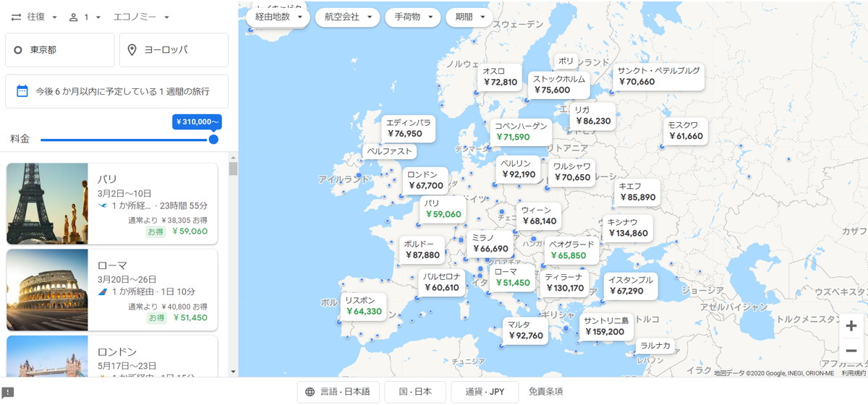Change currency via 通貨・JPY button
The height and width of the screenshot is (405, 868).
point(484,391)
